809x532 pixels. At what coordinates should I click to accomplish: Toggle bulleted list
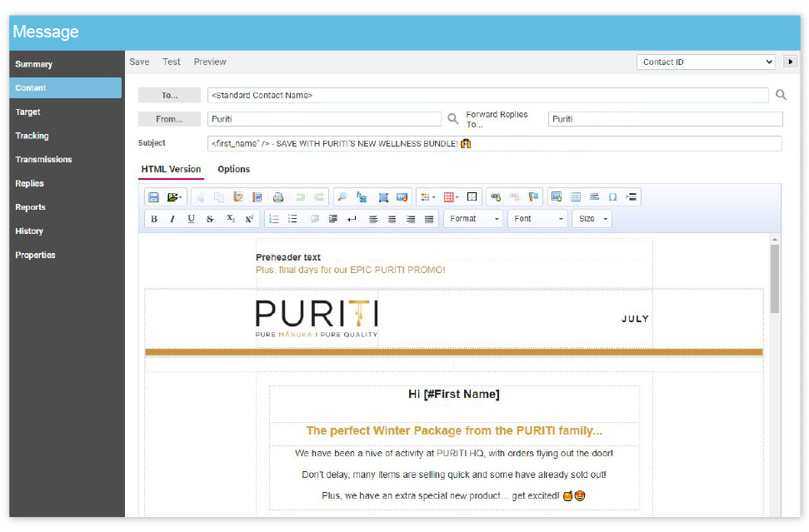pos(292,219)
